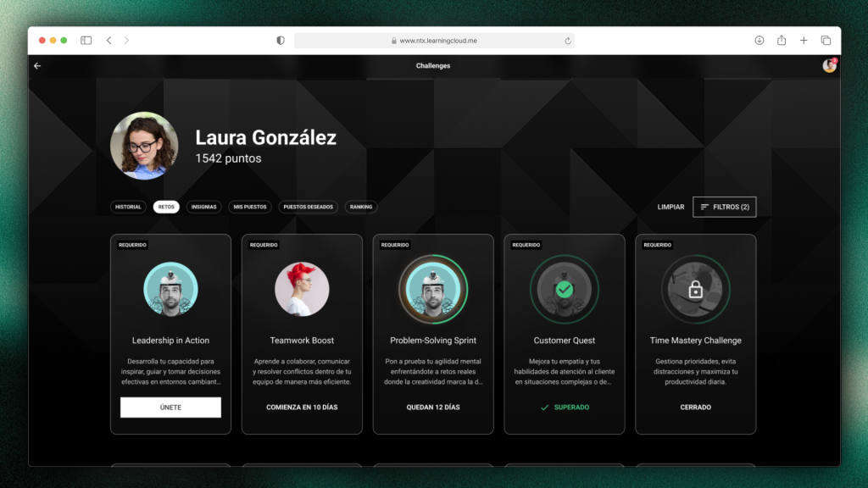Screen dimensions: 868x488
Task: Open Safari downloads icon
Action: click(x=759, y=41)
